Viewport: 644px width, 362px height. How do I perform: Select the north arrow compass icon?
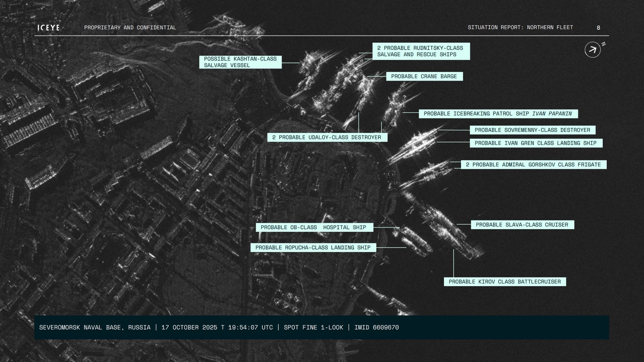coord(592,50)
